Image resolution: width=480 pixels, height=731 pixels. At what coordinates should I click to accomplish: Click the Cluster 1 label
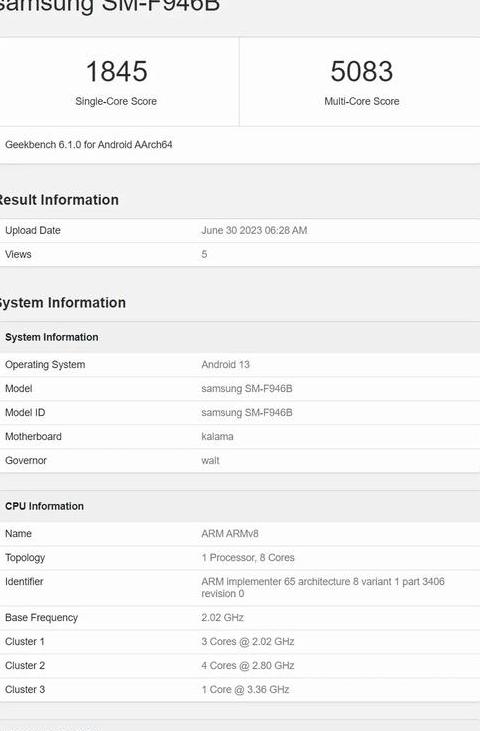coord(25,641)
